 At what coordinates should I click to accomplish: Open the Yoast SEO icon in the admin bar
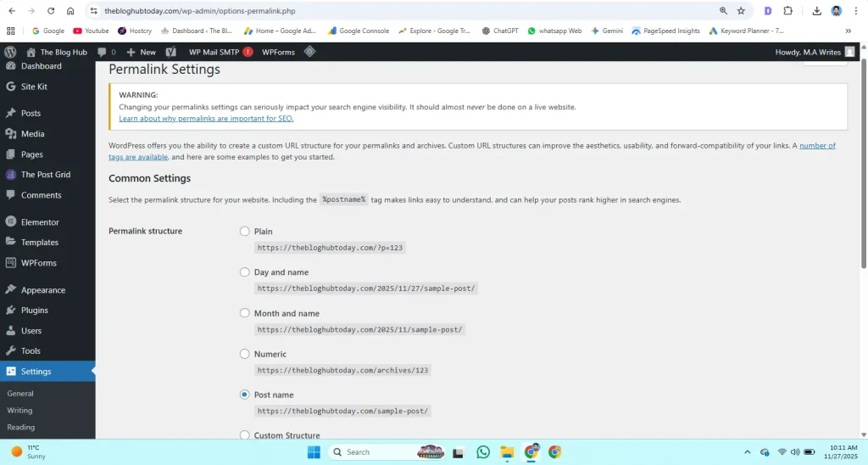pyautogui.click(x=170, y=52)
